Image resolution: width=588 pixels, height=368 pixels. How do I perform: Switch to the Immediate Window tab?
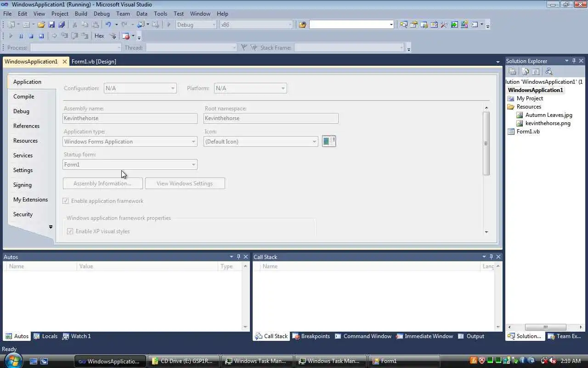click(x=424, y=336)
